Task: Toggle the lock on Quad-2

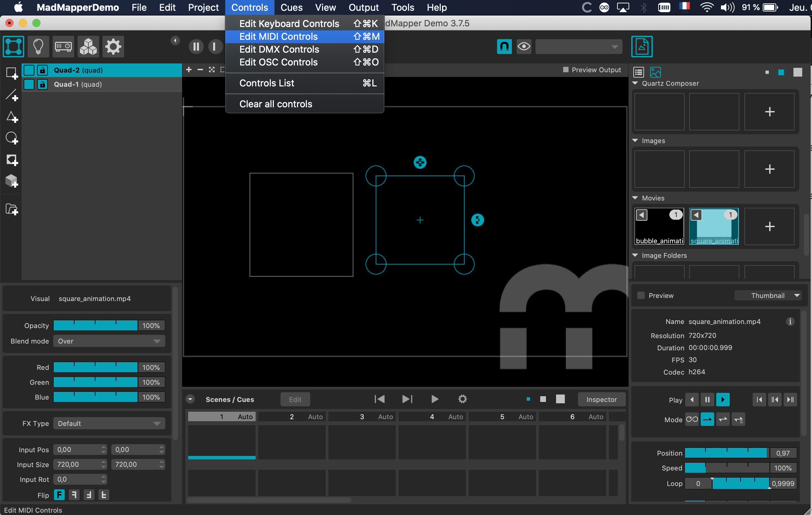Action: [42, 70]
